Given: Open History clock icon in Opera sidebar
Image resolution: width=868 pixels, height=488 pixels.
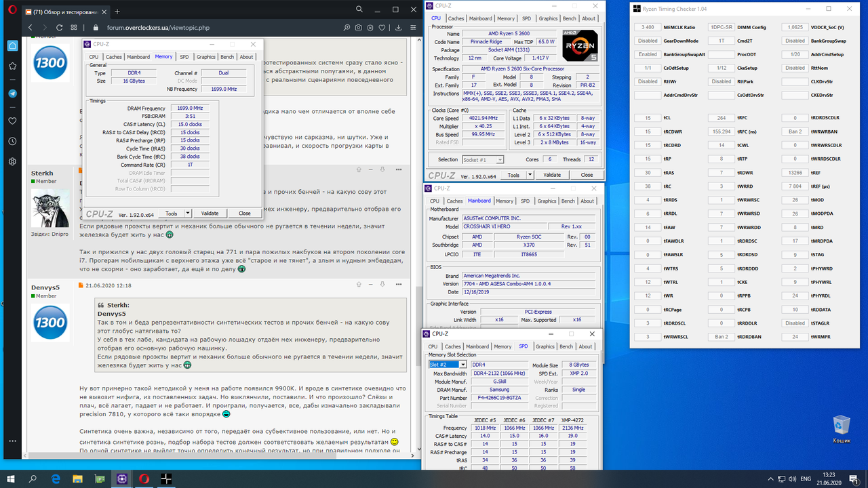Looking at the screenshot, I should [x=12, y=142].
